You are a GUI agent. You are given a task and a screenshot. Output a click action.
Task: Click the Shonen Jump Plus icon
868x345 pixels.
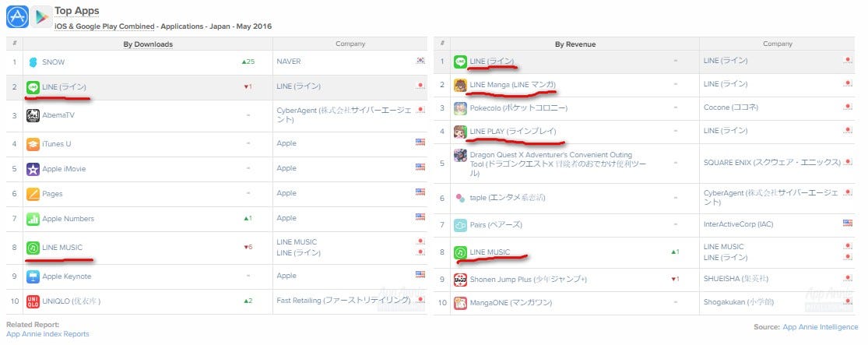[461, 279]
